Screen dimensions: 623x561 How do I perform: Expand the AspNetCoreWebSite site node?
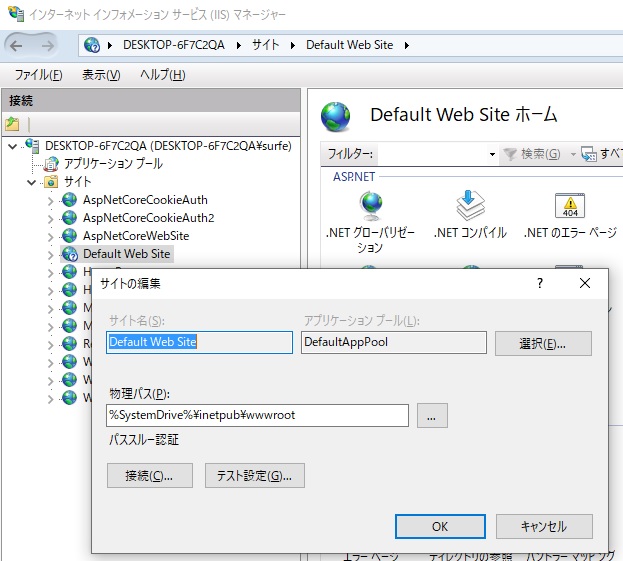click(50, 237)
